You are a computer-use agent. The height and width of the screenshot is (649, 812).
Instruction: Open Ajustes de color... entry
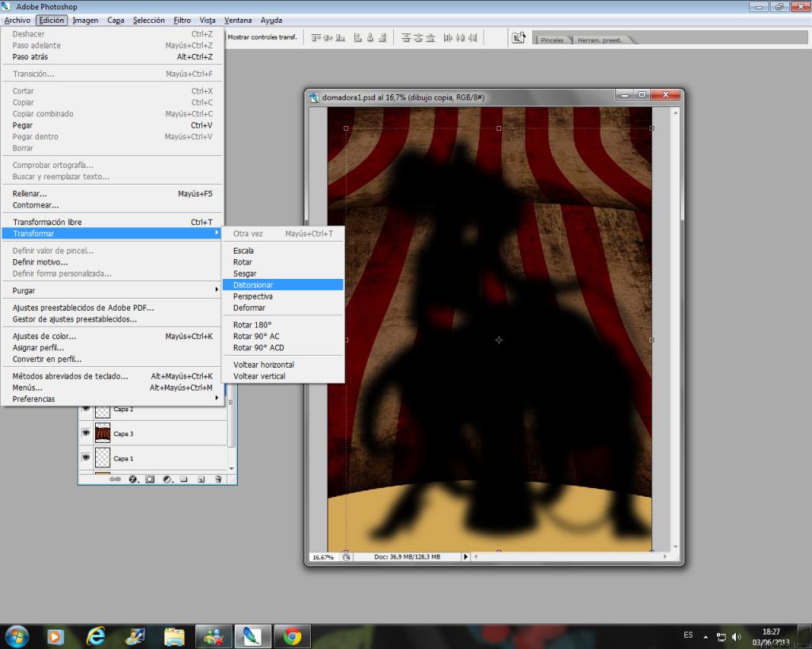click(x=112, y=336)
